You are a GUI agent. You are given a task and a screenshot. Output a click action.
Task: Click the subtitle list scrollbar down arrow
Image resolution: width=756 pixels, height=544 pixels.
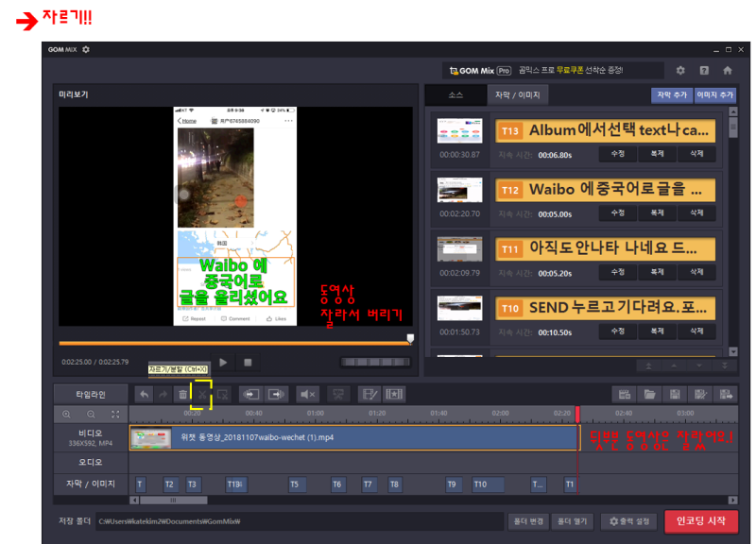(x=733, y=351)
